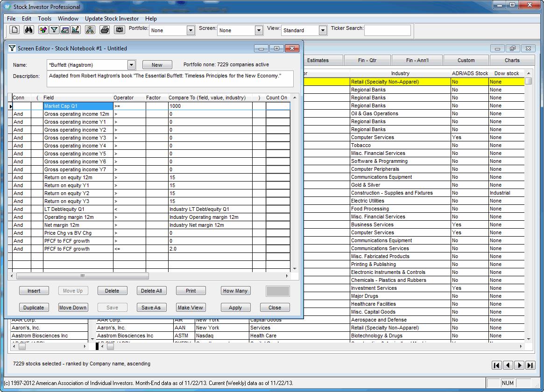Click the printer icon in the toolbar
Screen dimensions: 544x392
click(105, 29)
